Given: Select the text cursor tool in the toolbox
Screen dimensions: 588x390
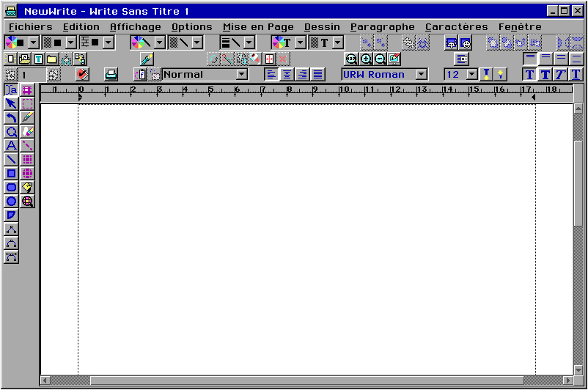Looking at the screenshot, I should (x=11, y=90).
